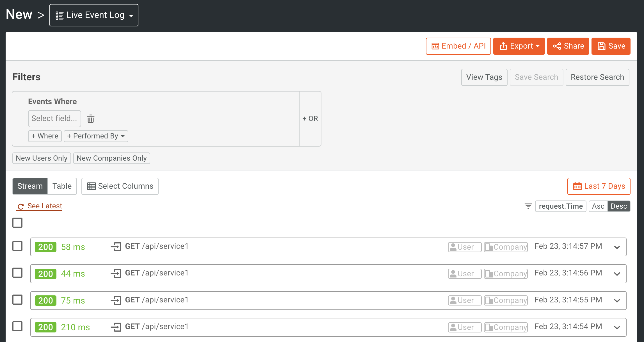644x342 pixels.
Task: Tick checkbox for the 3:14:55 PM event
Action: pyautogui.click(x=17, y=300)
